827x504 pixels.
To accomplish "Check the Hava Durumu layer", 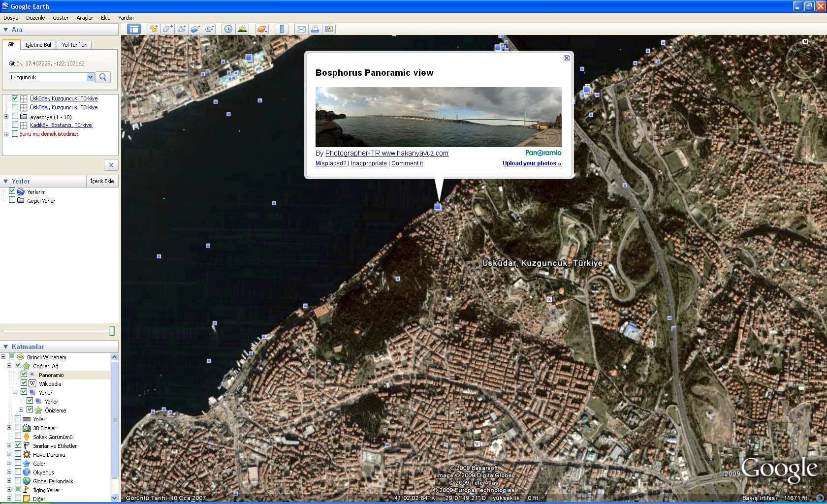I will click(x=18, y=454).
